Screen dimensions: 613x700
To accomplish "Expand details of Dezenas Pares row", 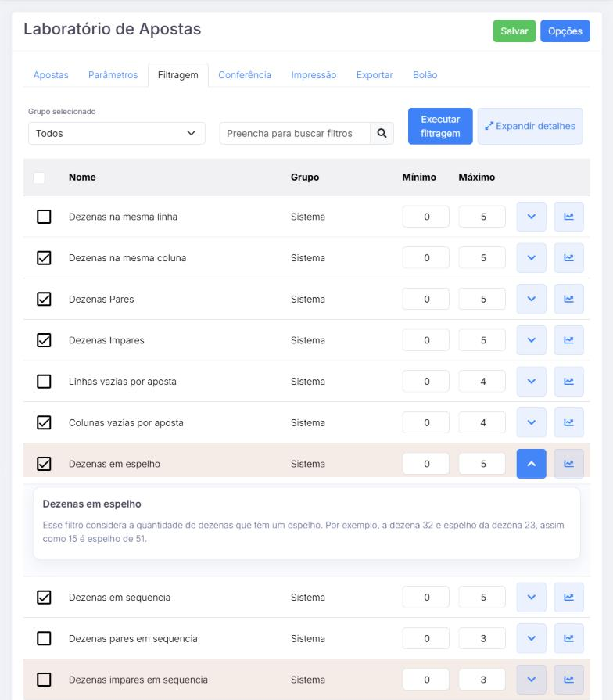I will pos(531,299).
